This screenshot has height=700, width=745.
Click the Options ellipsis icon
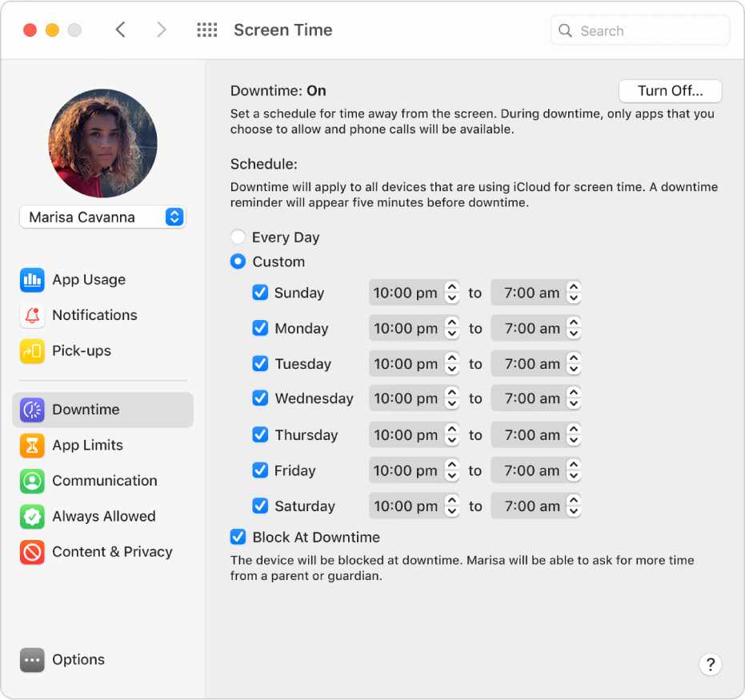32,660
